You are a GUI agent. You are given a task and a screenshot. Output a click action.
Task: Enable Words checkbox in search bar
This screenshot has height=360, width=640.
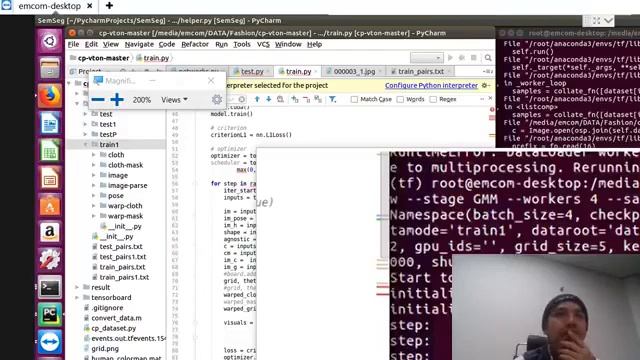coord(400,99)
